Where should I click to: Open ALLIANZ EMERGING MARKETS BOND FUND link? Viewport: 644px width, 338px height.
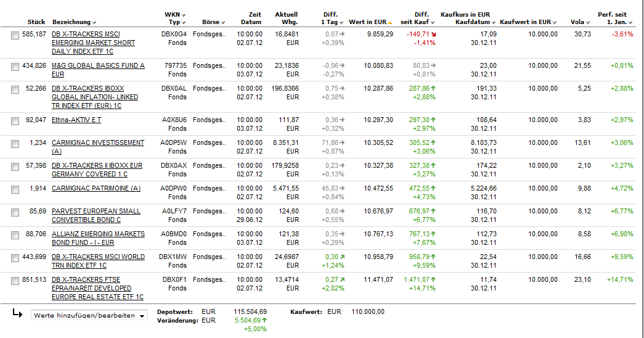pos(98,238)
